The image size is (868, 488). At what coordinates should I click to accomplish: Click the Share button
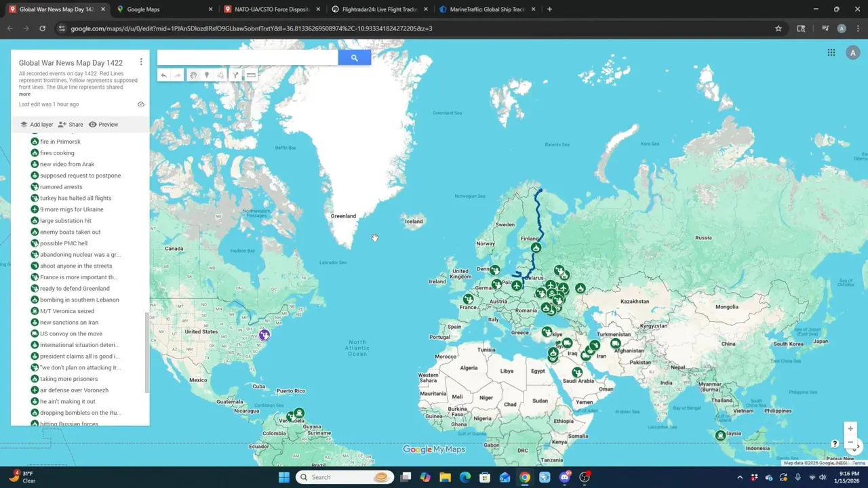coord(71,125)
